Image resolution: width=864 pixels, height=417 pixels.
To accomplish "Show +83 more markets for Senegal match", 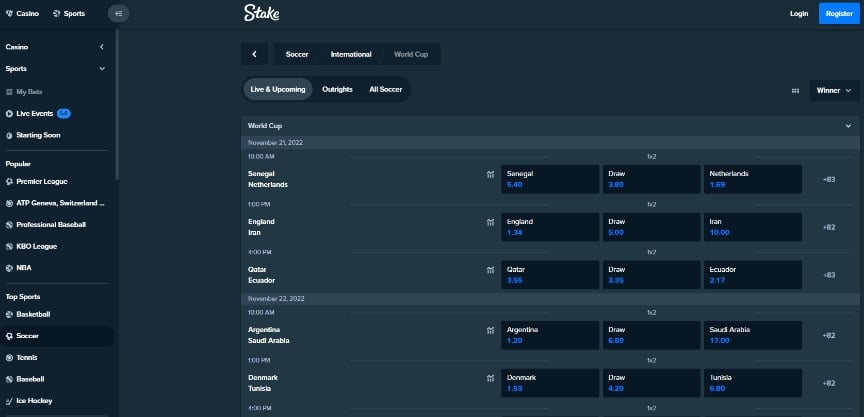I will click(829, 180).
